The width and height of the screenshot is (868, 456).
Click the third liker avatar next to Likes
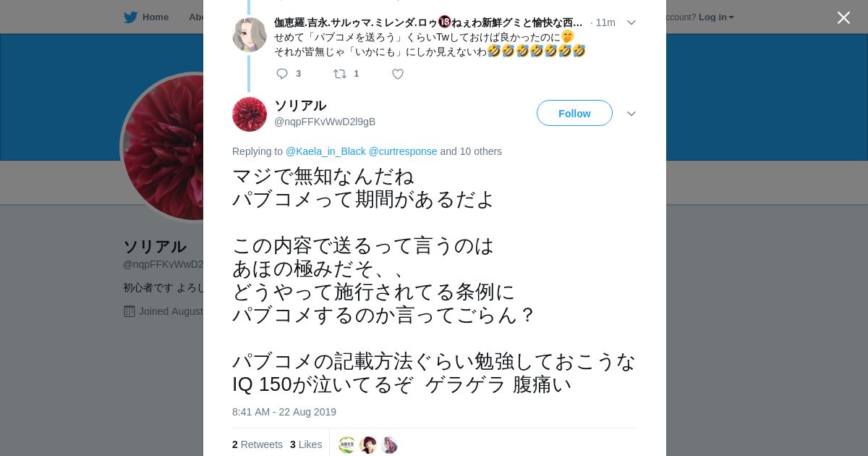coord(389,445)
